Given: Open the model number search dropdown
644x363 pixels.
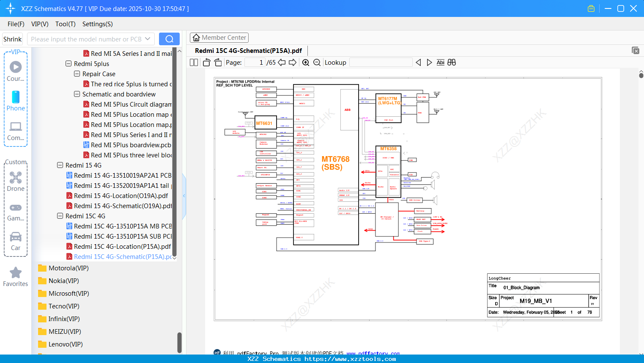Looking at the screenshot, I should [147, 38].
